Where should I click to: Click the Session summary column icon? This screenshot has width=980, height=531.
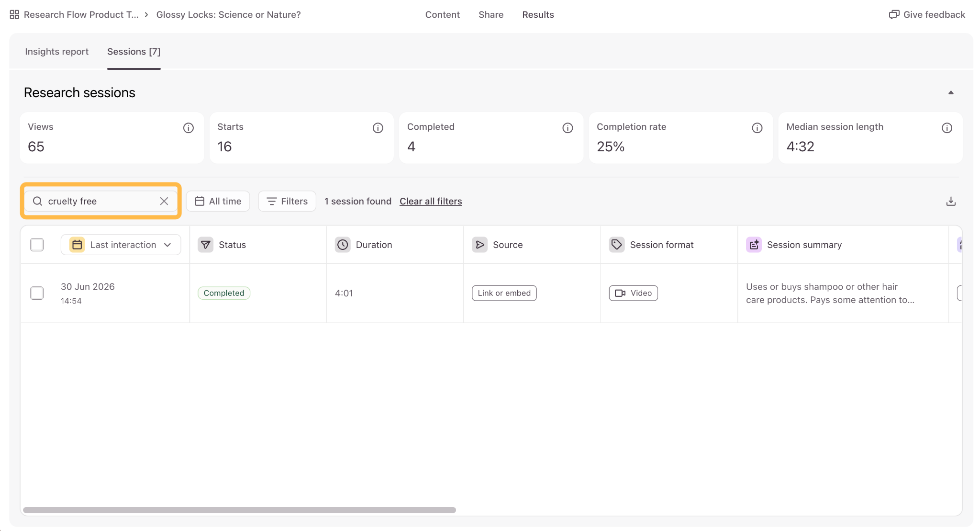tap(754, 245)
